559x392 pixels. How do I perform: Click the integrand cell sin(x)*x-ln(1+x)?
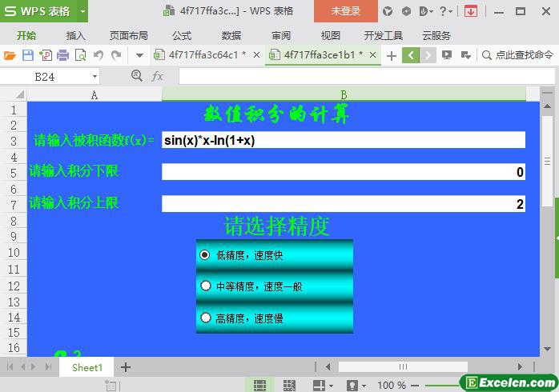pos(344,140)
